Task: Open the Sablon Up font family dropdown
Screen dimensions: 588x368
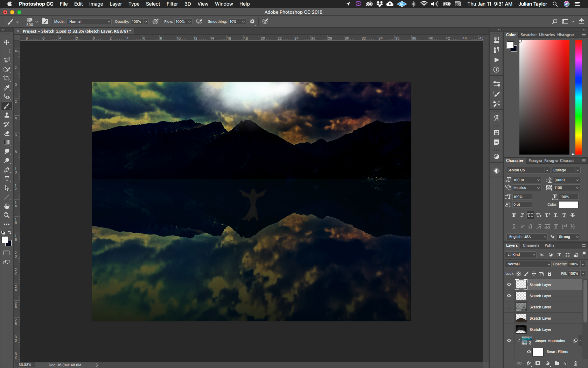Action: 528,170
